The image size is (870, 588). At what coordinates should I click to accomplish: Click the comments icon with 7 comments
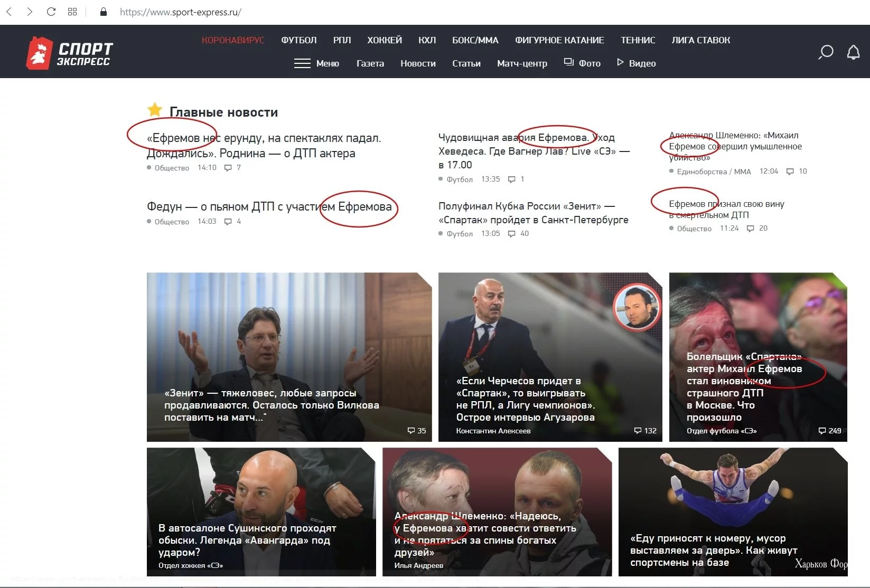[x=228, y=168]
